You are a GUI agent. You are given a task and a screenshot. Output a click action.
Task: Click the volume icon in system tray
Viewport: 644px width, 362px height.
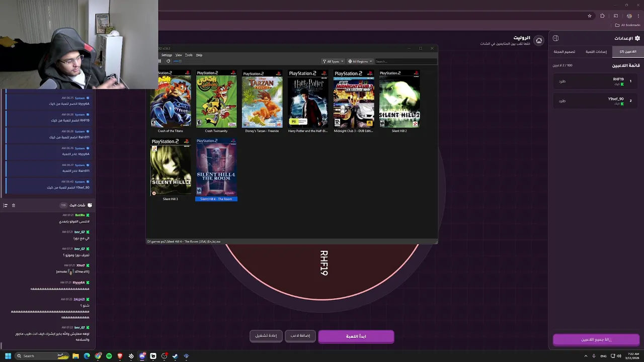tap(619, 356)
